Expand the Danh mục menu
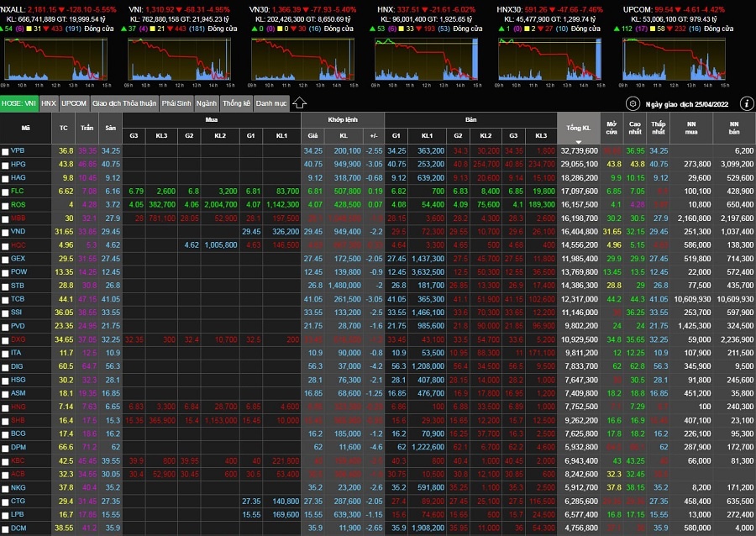The image size is (756, 536). [271, 103]
